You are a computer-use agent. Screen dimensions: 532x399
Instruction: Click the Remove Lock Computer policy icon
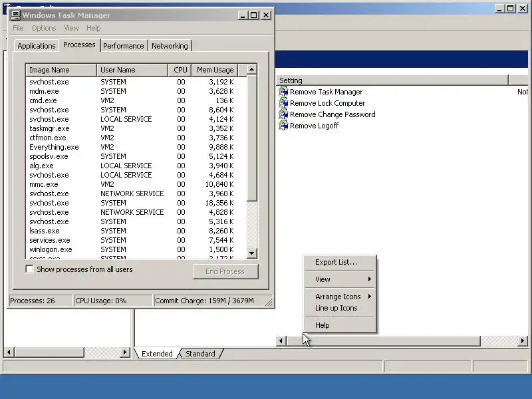[x=283, y=102]
